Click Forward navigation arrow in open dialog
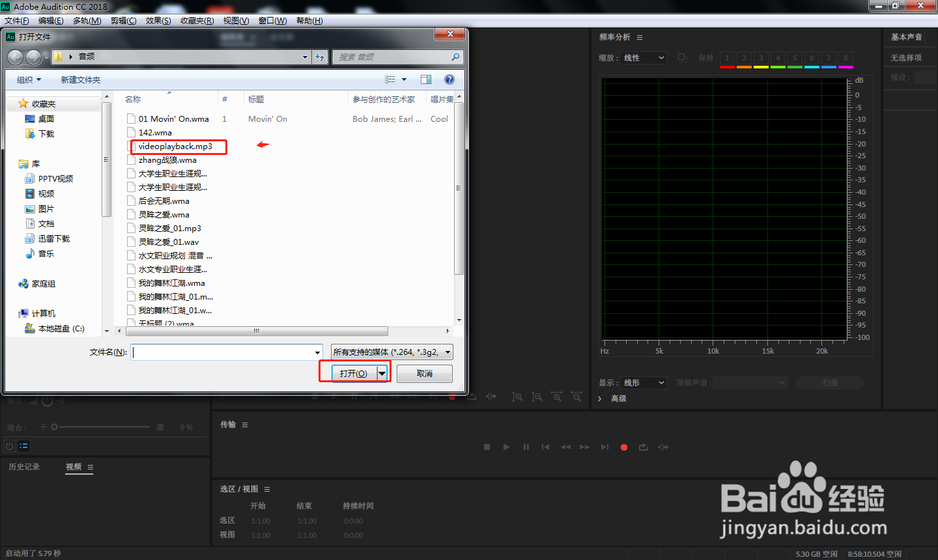This screenshot has width=938, height=560. pyautogui.click(x=34, y=57)
